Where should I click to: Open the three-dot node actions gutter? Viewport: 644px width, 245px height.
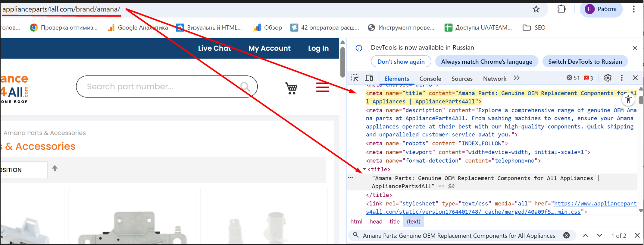350,178
